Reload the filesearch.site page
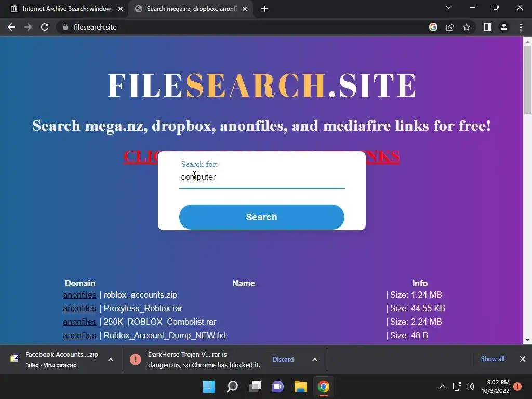532x399 pixels. (45, 27)
